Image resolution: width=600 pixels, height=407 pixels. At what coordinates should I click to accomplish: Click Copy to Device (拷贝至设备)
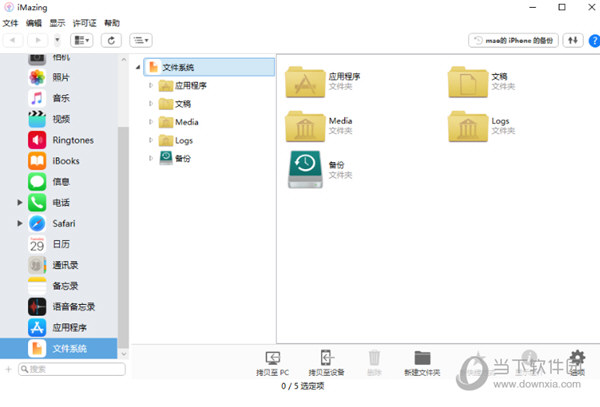point(326,364)
